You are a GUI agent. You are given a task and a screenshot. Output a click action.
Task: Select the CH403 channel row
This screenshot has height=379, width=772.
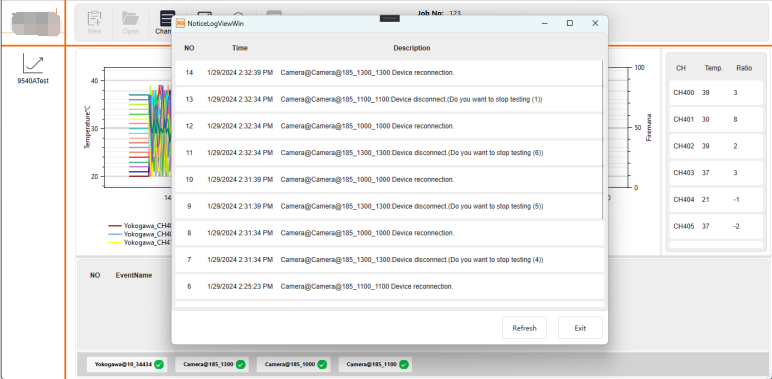[x=716, y=173]
